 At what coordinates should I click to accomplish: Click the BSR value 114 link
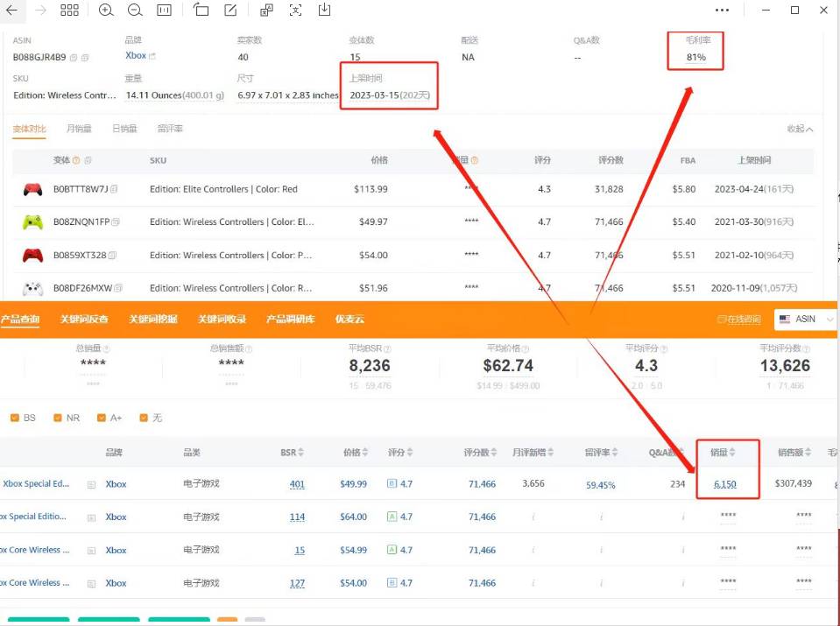(297, 517)
